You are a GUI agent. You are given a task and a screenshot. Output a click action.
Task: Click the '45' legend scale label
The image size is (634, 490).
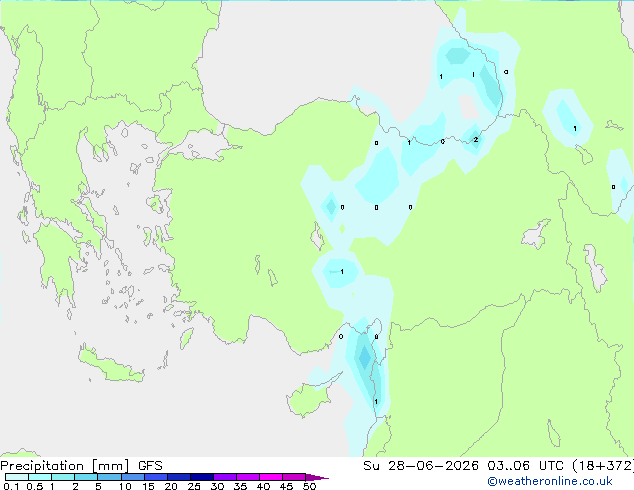point(286,486)
